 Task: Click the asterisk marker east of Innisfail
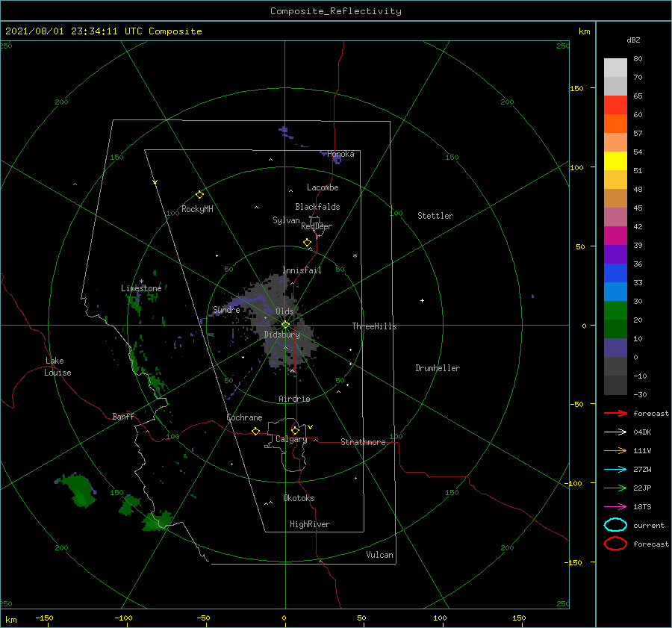[355, 256]
